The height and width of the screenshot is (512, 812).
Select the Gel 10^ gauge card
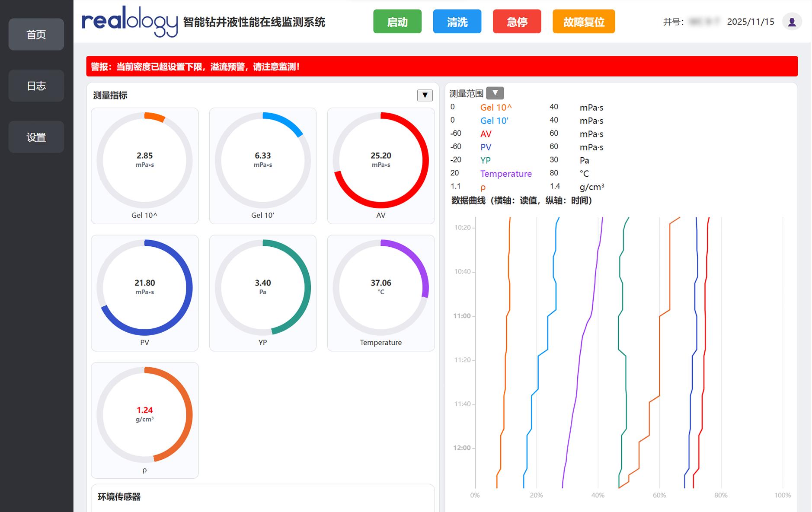click(x=145, y=166)
